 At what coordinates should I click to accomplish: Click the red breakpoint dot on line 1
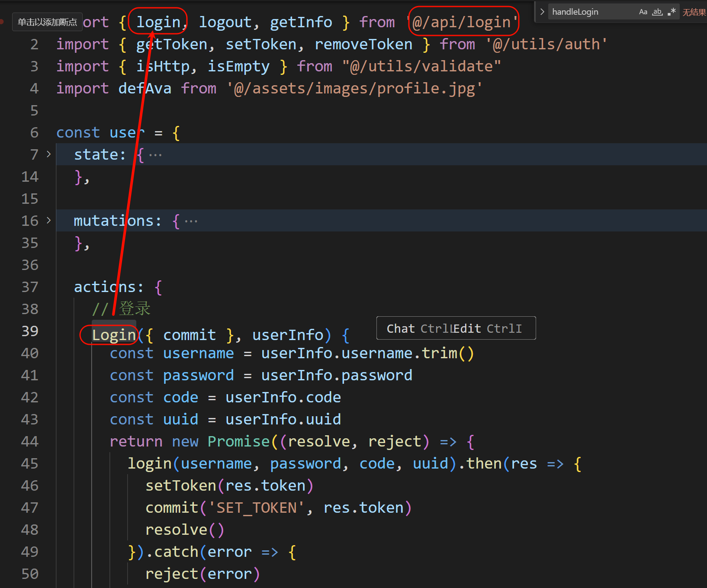click(x=2, y=21)
